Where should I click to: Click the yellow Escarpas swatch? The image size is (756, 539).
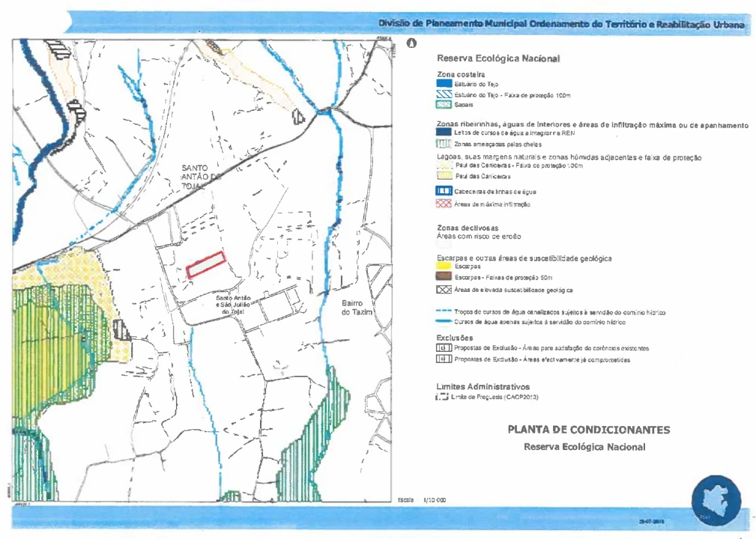point(444,267)
